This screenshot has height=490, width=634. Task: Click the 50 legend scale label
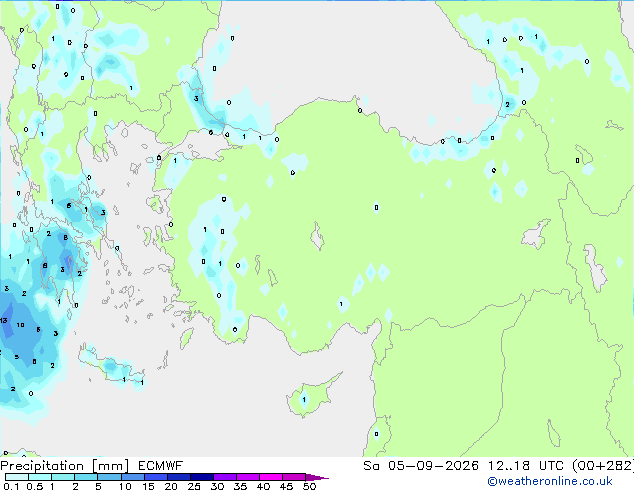click(x=309, y=486)
